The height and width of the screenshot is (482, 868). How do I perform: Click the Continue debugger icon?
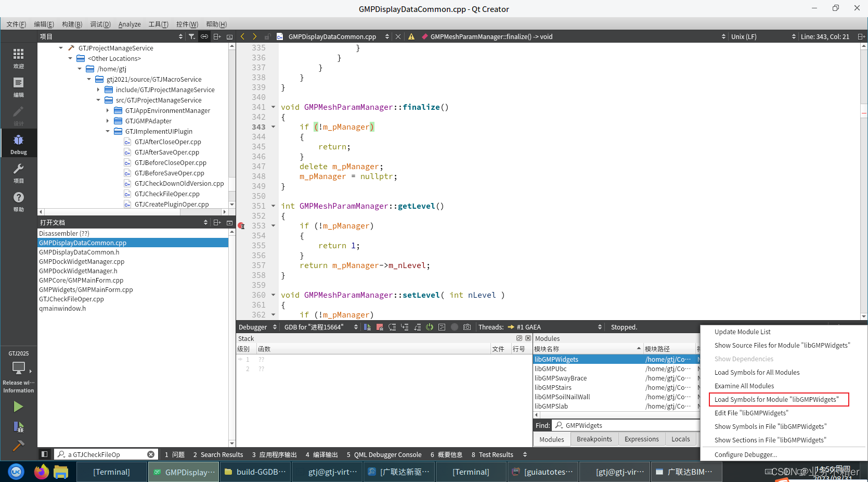click(x=367, y=327)
